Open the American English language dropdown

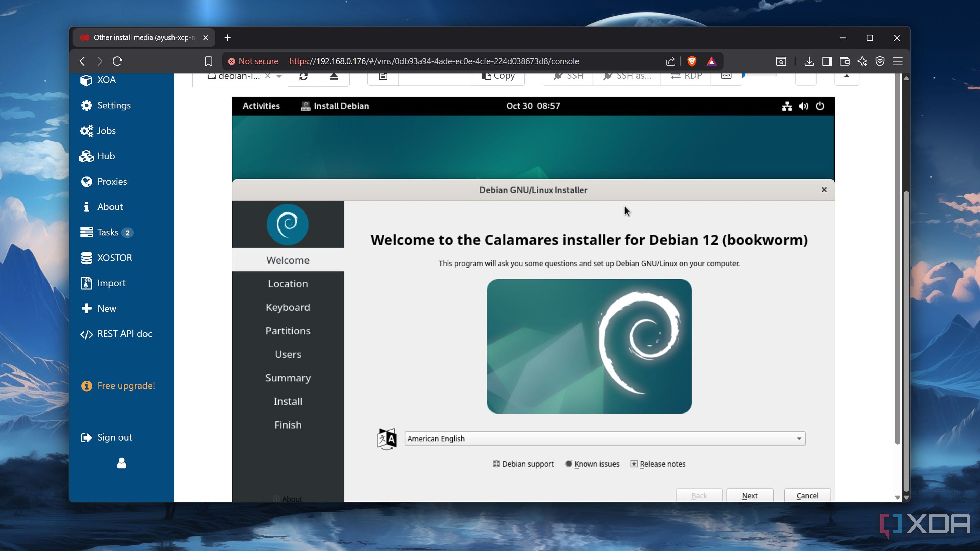[605, 439]
